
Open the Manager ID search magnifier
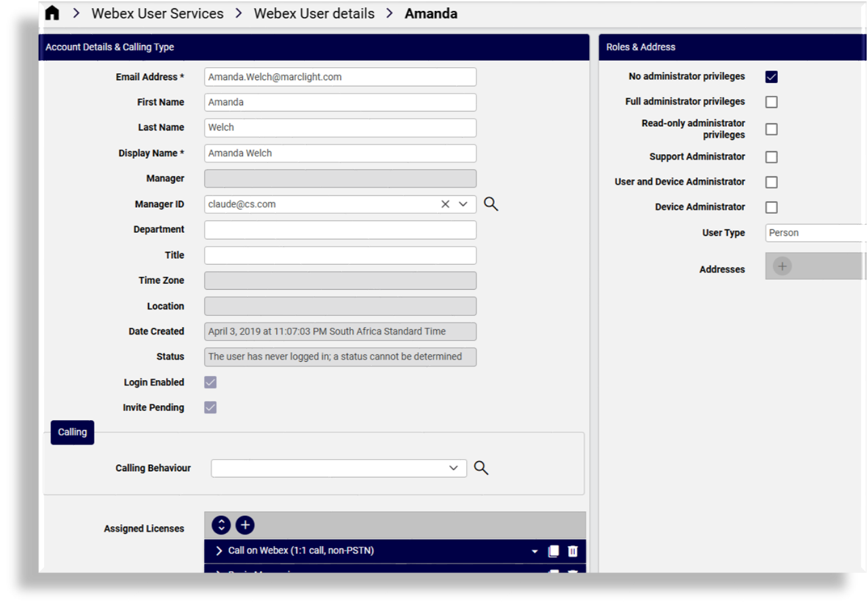pyautogui.click(x=491, y=203)
